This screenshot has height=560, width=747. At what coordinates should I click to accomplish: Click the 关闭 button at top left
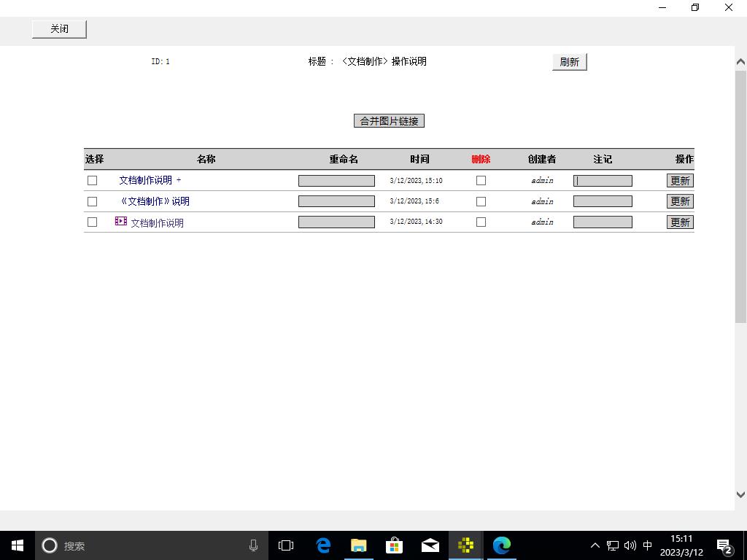click(x=59, y=29)
